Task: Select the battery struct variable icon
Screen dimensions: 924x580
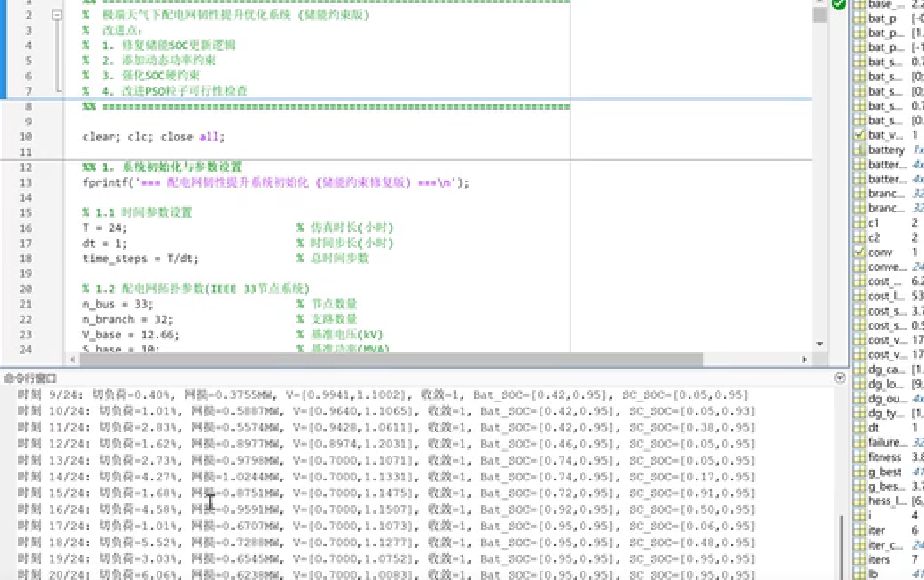Action: tap(859, 150)
